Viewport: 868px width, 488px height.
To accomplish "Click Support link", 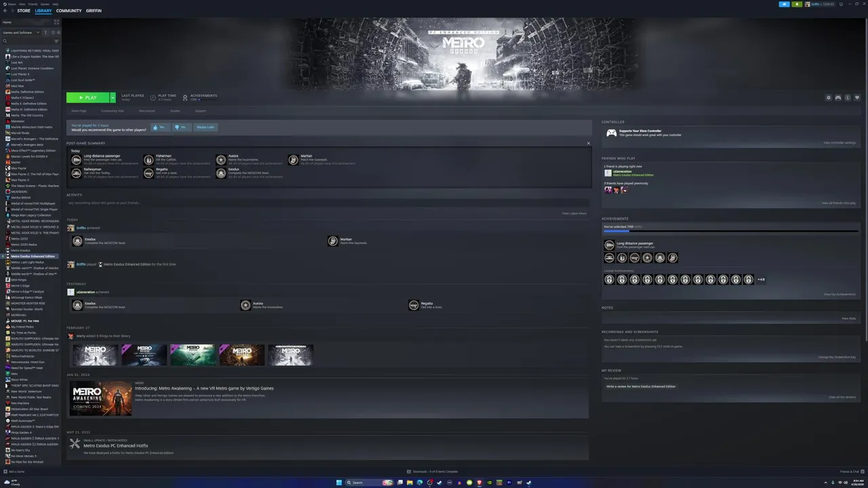I will pyautogui.click(x=201, y=110).
